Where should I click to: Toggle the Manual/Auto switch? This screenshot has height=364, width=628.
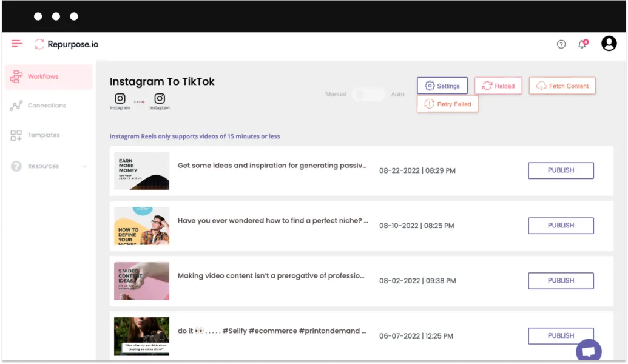368,95
